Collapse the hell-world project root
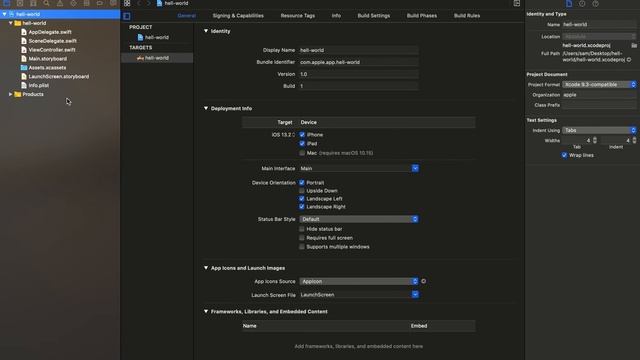Screen dimensions: 640x360 [4, 14]
